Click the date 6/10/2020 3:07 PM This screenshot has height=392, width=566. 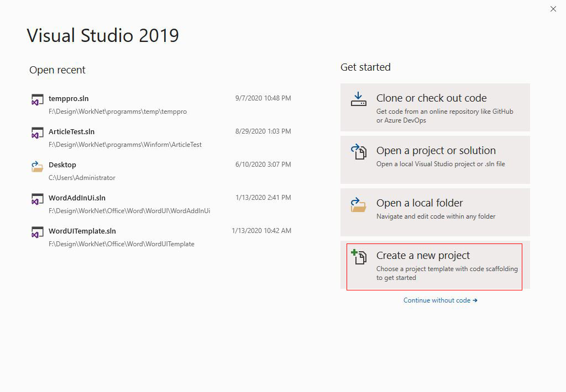263,165
